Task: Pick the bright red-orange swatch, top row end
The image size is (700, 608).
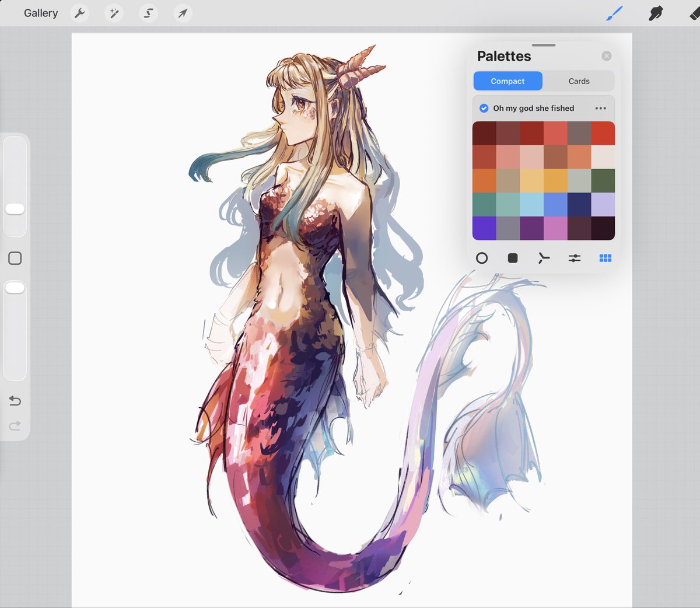Action: 603,133
